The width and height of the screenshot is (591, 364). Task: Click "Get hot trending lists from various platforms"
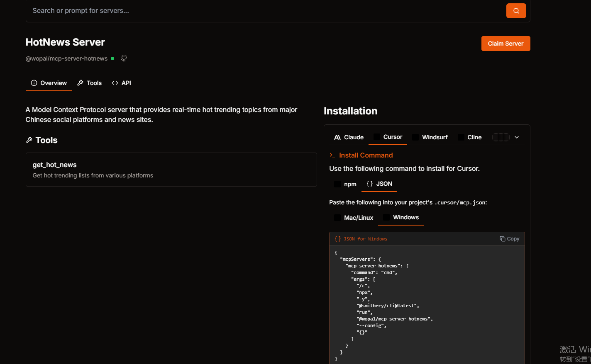(93, 175)
